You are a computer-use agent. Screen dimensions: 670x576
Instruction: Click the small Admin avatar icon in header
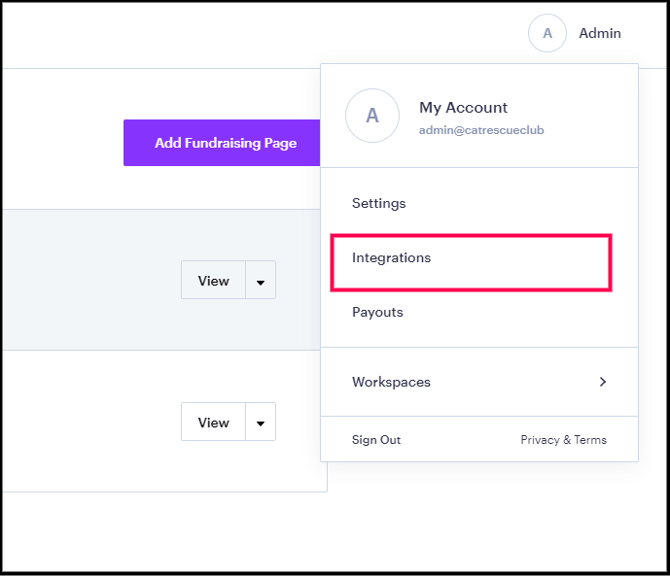(547, 33)
